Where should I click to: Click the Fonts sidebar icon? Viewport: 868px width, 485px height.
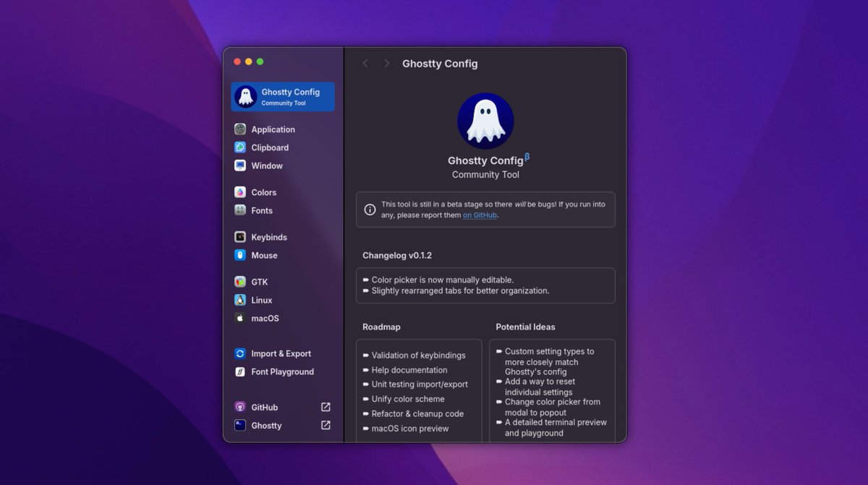coord(240,210)
